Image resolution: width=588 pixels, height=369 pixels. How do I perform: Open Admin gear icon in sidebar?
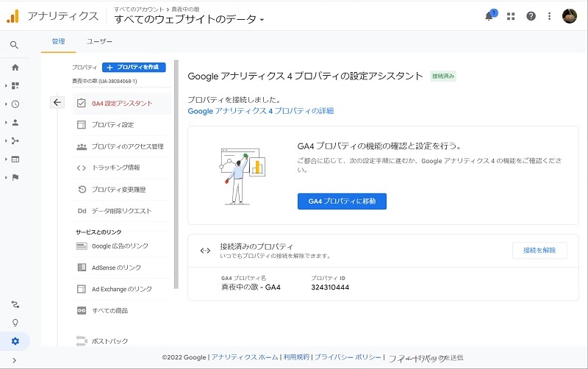15,341
